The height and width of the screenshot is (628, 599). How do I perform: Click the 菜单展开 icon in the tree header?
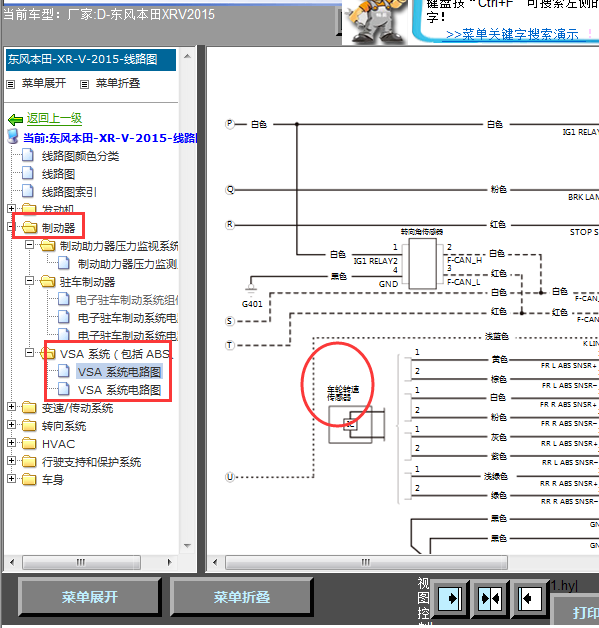(11, 84)
